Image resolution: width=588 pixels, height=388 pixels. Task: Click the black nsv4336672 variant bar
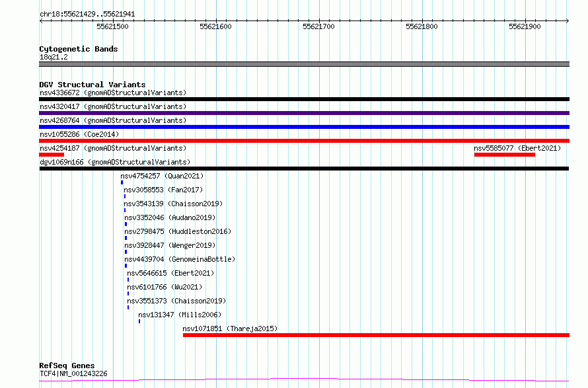[x=304, y=99]
